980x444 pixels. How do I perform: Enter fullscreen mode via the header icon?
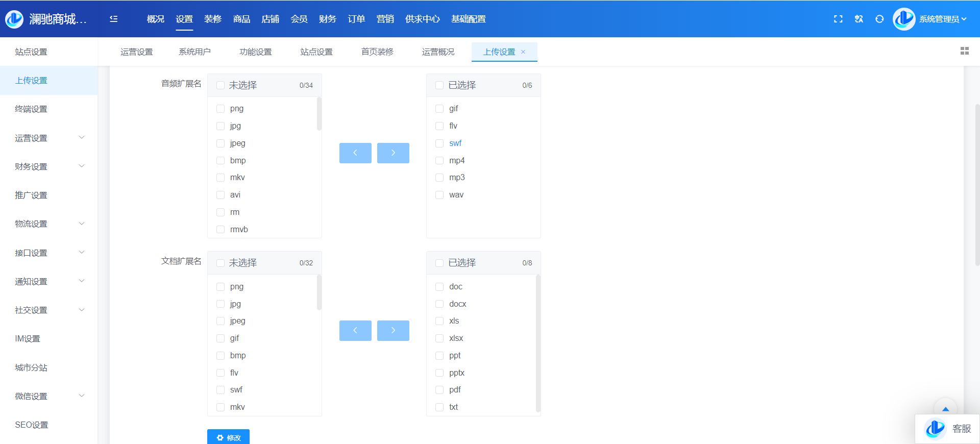(838, 19)
